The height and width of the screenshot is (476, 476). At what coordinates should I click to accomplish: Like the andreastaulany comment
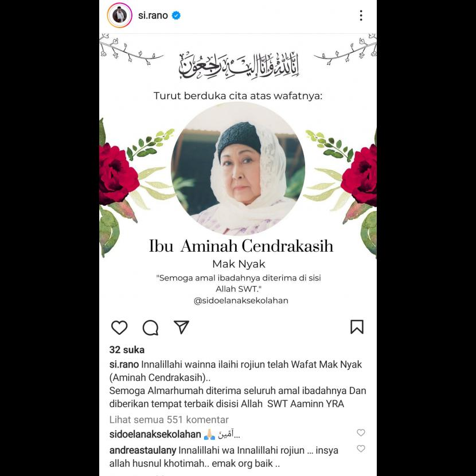(x=361, y=448)
